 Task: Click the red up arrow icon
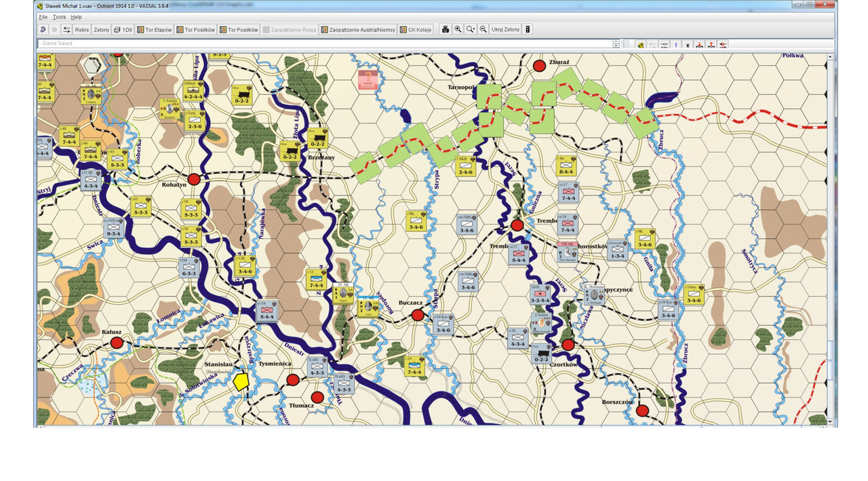pos(711,45)
